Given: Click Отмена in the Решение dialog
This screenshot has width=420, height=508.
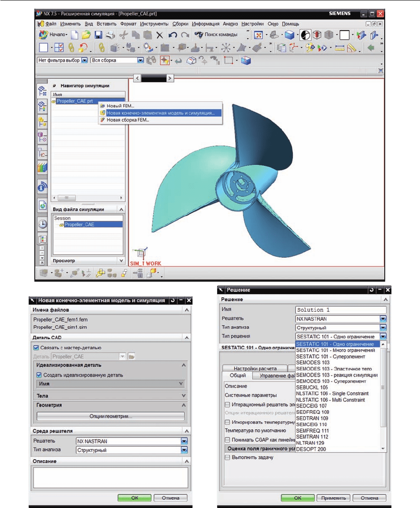Looking at the screenshot, I should [x=369, y=498].
